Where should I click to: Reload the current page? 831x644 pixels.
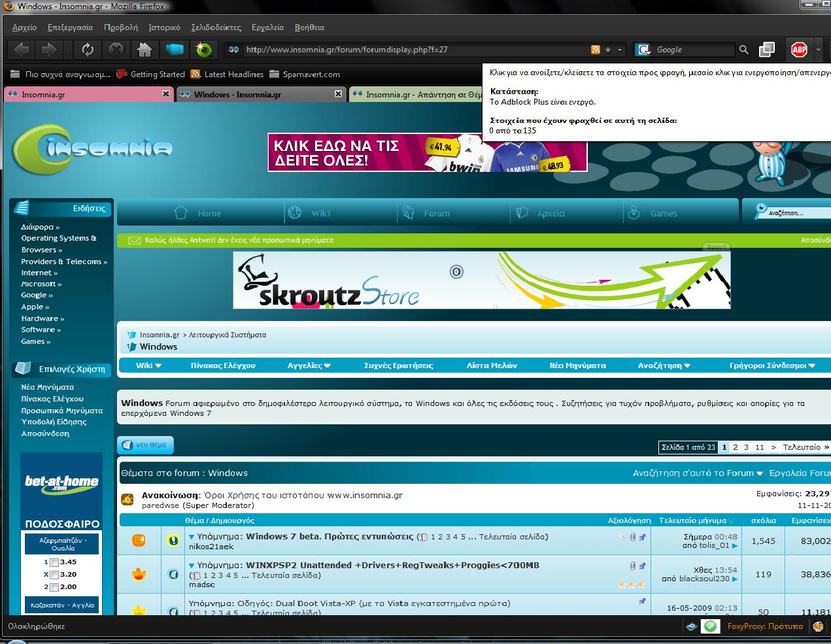pyautogui.click(x=87, y=50)
